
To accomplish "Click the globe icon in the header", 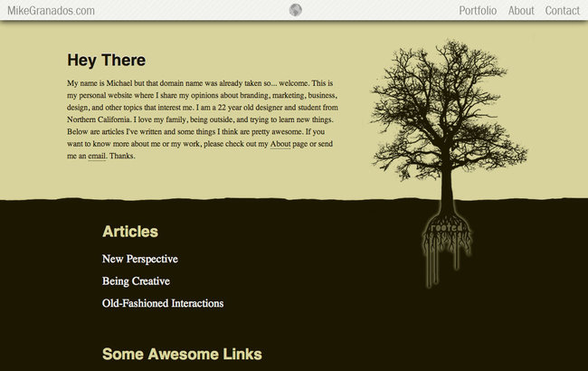I will coord(296,11).
